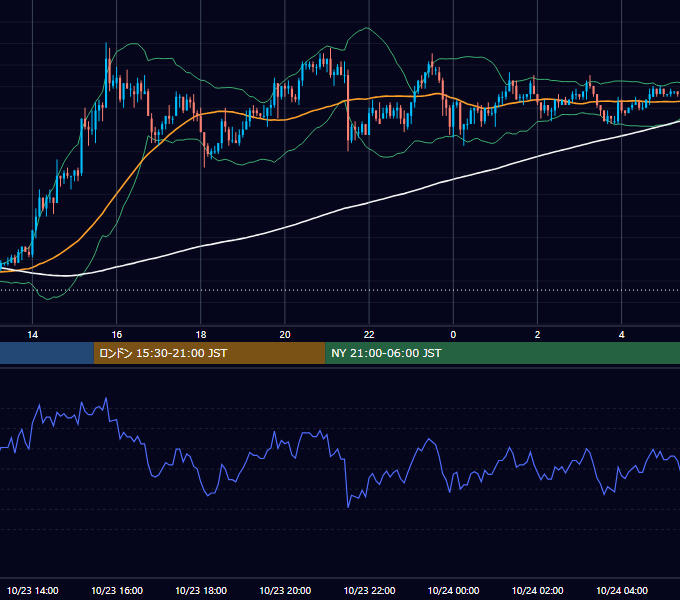Click the 4 hour axis label
The height and width of the screenshot is (600, 680).
(621, 335)
